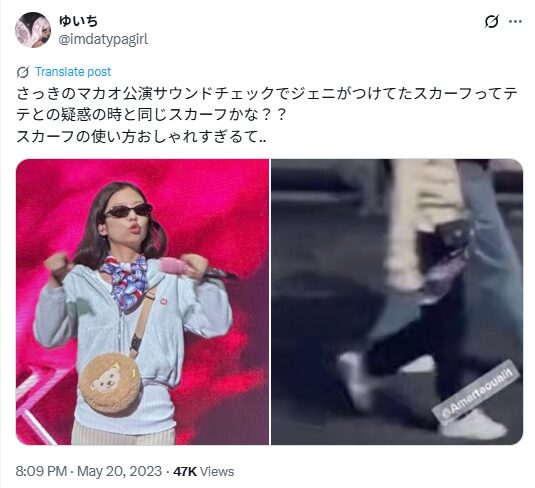Visit the @imdatypagirl handle
The image size is (535, 488).
(x=103, y=40)
